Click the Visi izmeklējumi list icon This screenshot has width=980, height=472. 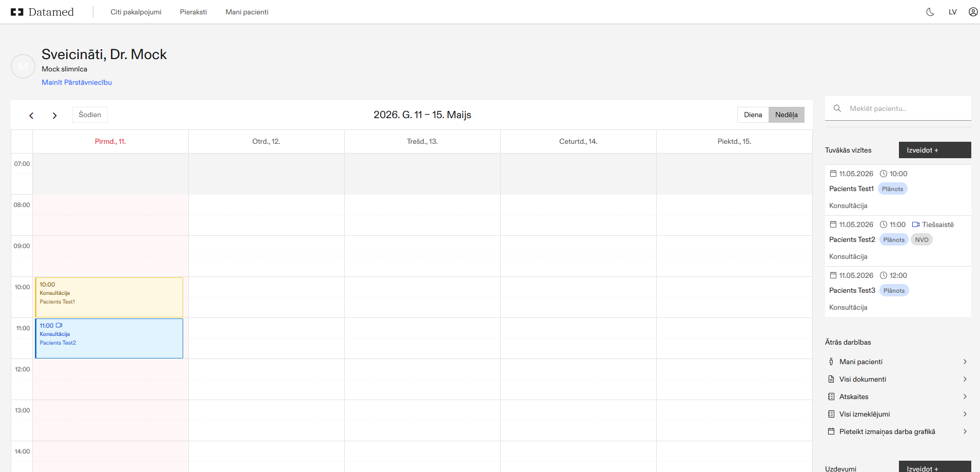[831, 414]
